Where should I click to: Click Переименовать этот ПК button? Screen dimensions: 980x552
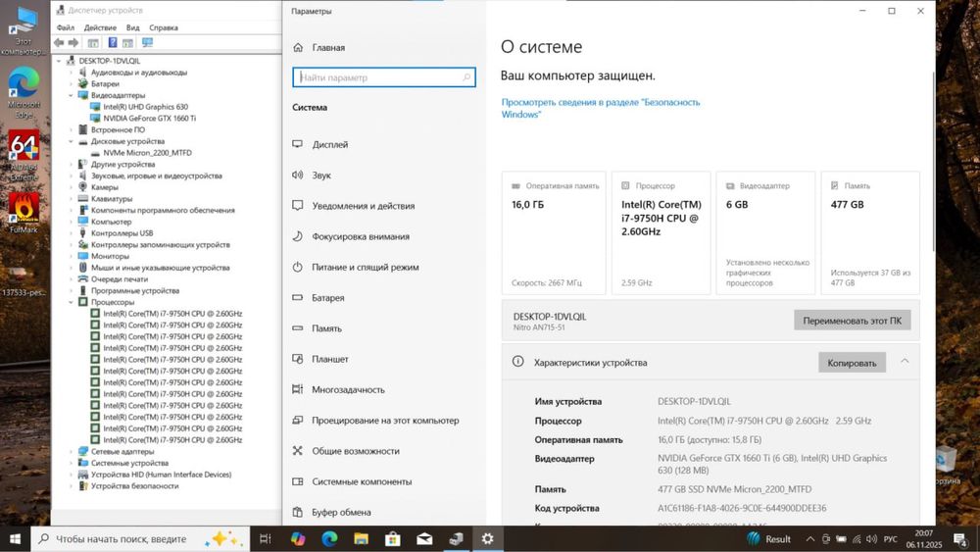click(x=852, y=320)
